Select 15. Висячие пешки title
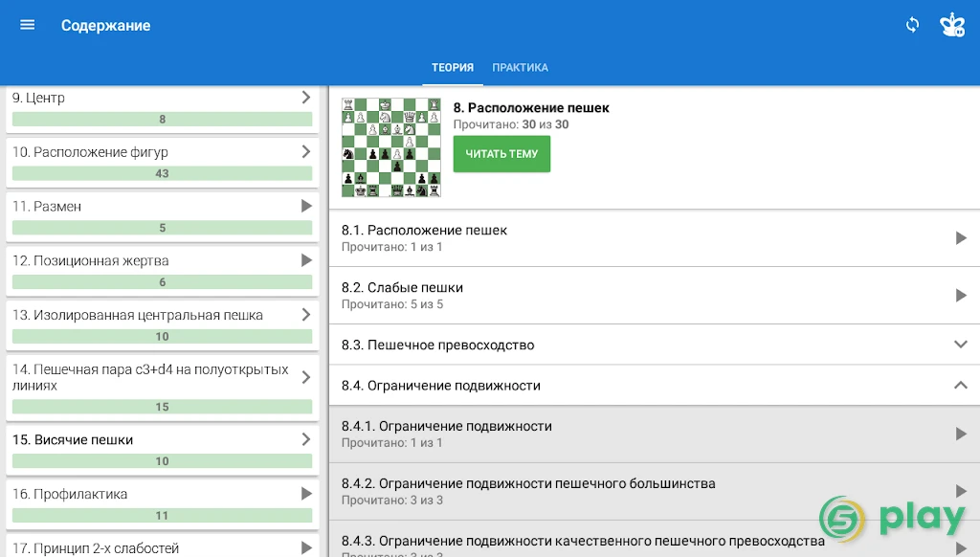 coord(73,439)
